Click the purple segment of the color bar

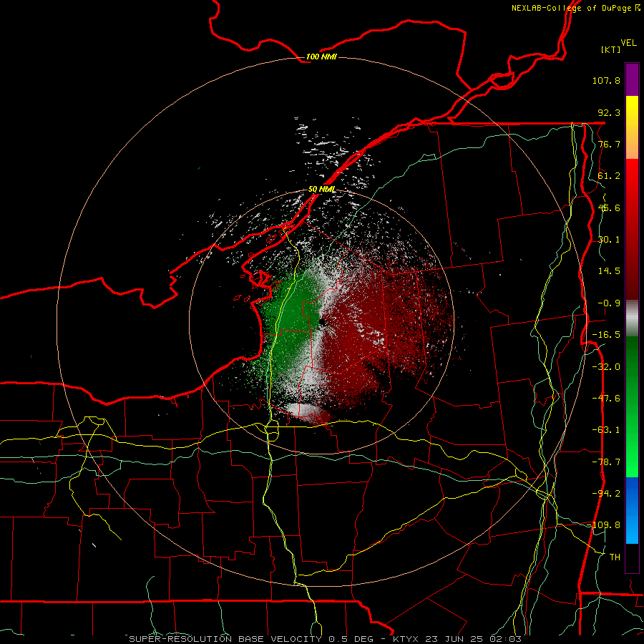[x=632, y=79]
